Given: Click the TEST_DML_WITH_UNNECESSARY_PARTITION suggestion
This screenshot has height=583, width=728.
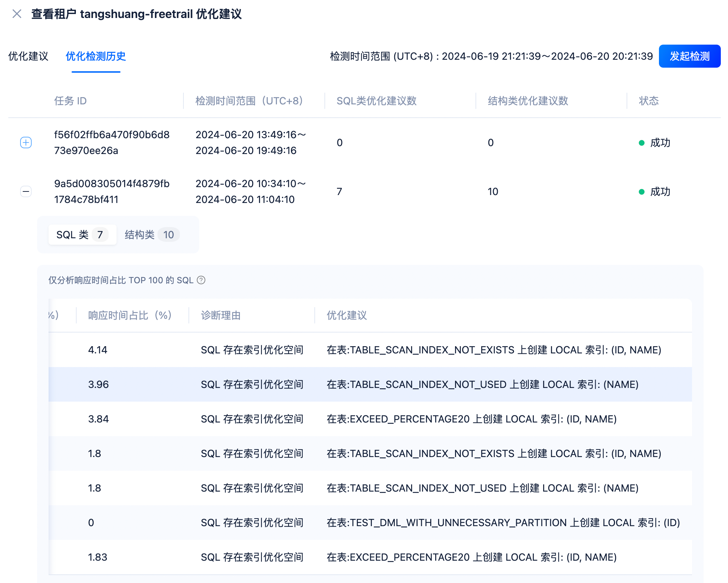Looking at the screenshot, I should pos(503,523).
